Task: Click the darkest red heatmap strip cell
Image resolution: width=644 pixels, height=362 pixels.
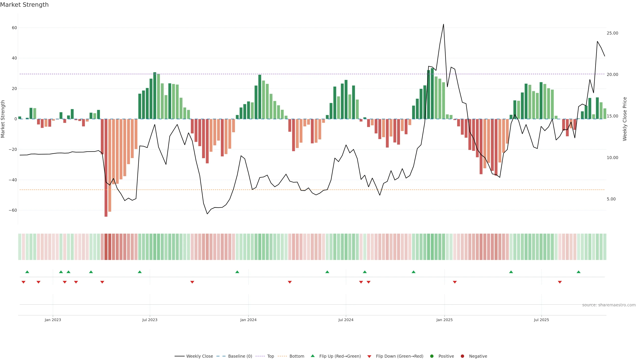Action: point(106,247)
